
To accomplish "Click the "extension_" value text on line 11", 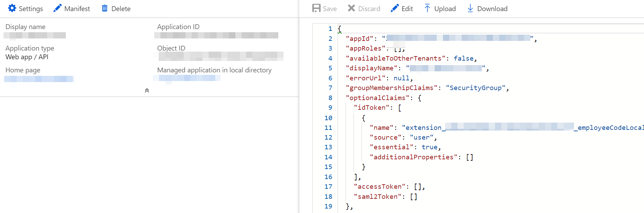I will pos(424,128).
